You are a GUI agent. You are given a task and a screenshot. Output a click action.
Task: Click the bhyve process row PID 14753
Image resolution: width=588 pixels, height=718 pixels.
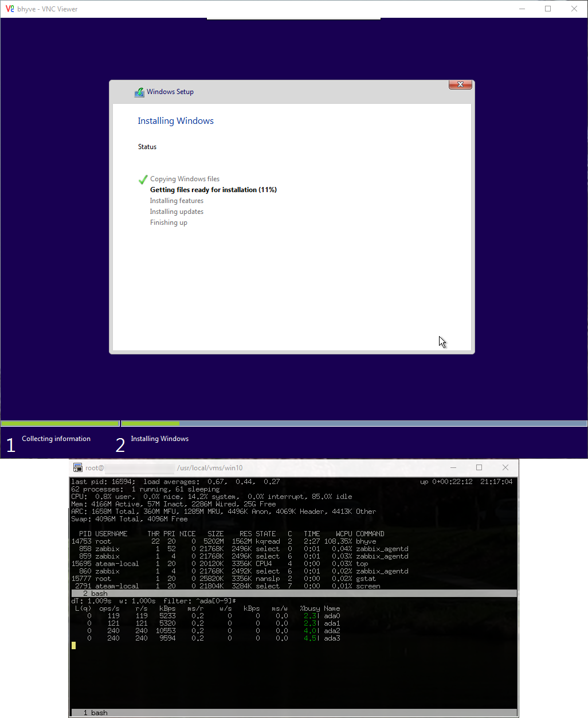(x=224, y=541)
